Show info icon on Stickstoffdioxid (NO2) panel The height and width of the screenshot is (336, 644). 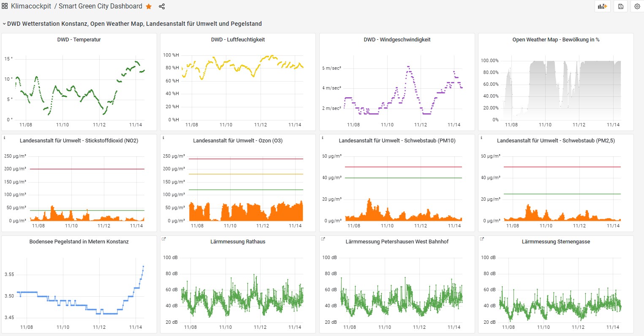[x=4, y=138]
